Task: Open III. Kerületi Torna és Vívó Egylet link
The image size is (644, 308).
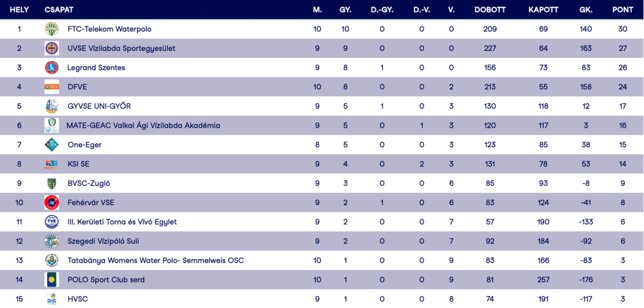Action: tap(122, 222)
